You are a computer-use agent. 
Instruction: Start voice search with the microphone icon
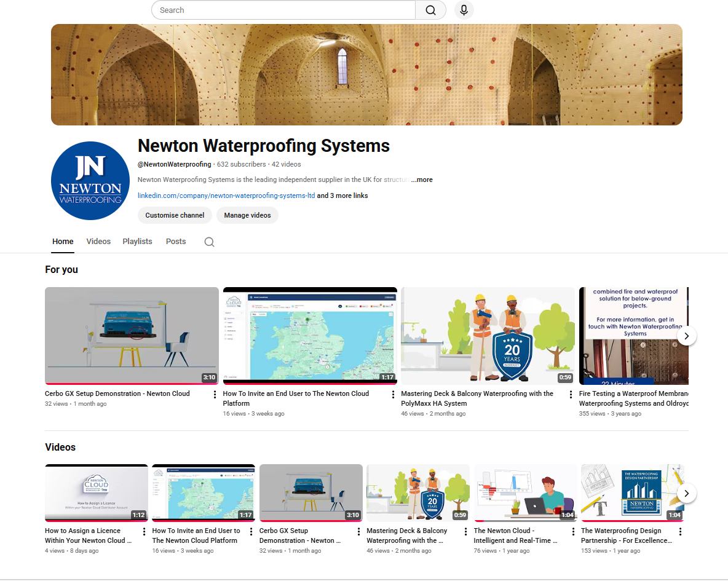pos(464,10)
